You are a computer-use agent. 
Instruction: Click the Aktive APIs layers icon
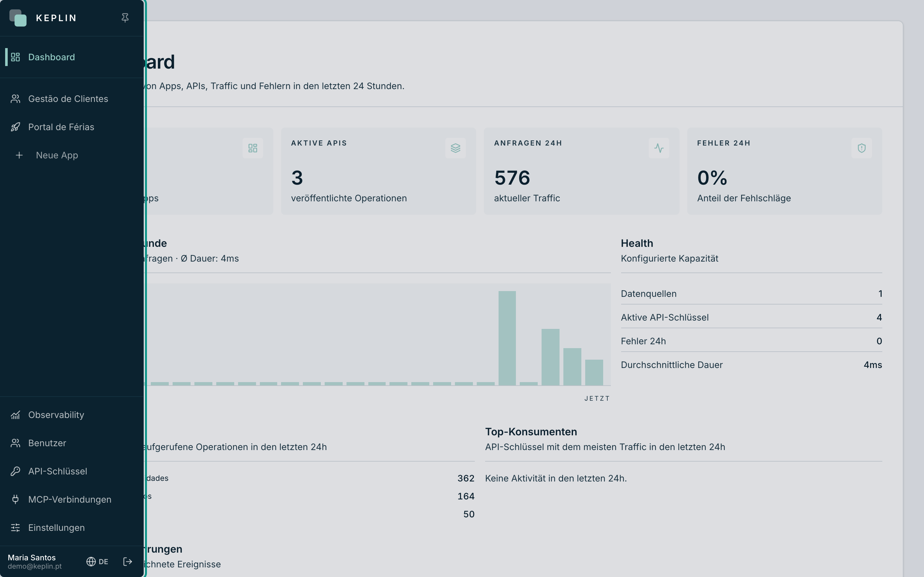[455, 148]
